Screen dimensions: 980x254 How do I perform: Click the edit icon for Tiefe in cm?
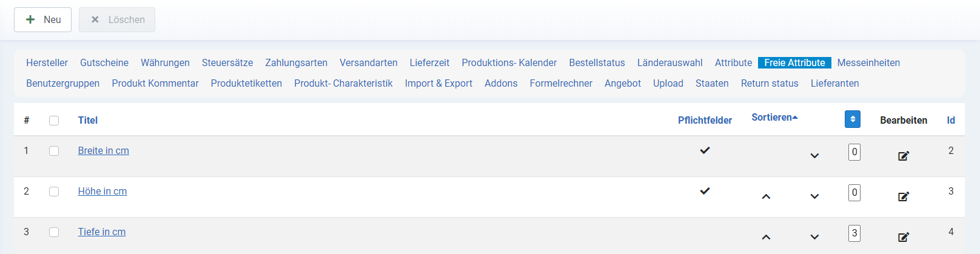(x=904, y=237)
